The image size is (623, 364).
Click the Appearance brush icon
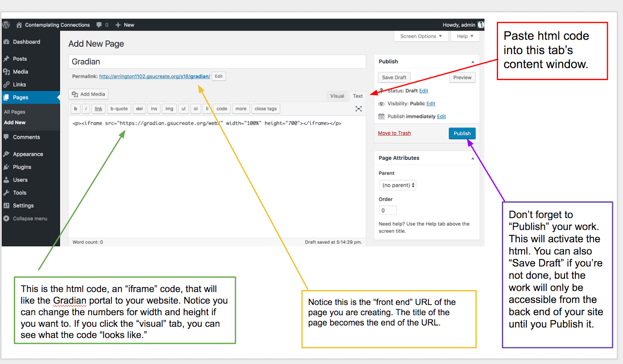(6, 154)
